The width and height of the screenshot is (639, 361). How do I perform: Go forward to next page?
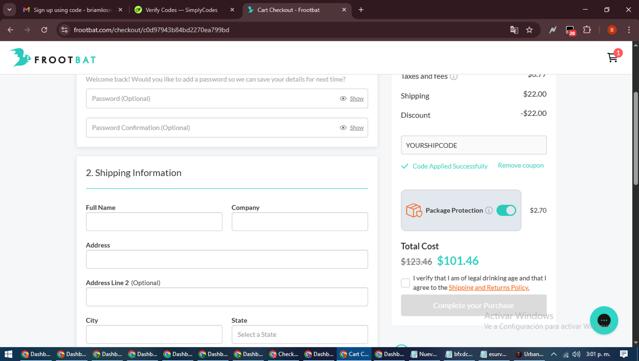(27, 30)
